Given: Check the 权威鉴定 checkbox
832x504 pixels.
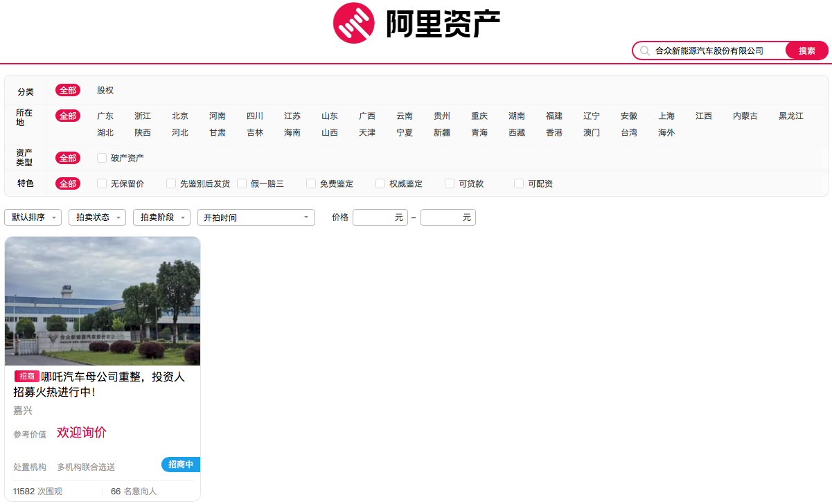Looking at the screenshot, I should tap(380, 183).
